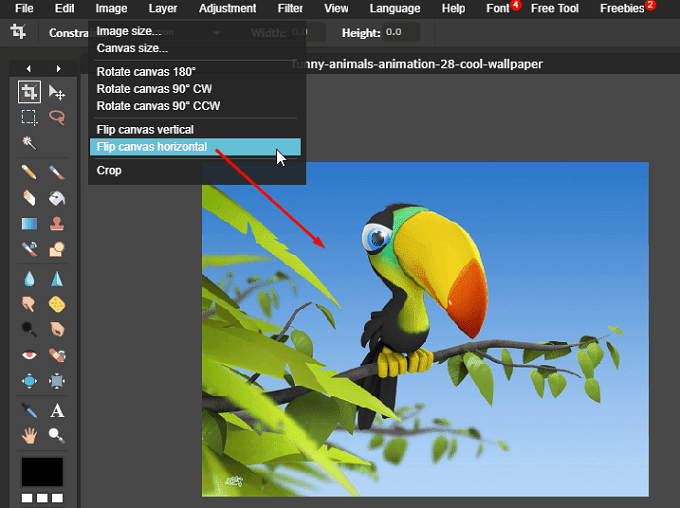Open the Edit menu
The height and width of the screenshot is (508, 680).
point(64,8)
